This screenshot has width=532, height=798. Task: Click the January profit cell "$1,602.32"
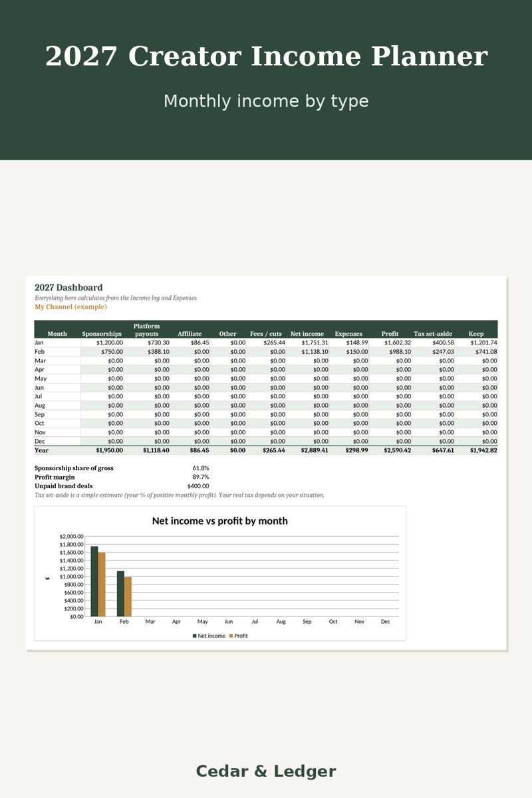point(397,342)
